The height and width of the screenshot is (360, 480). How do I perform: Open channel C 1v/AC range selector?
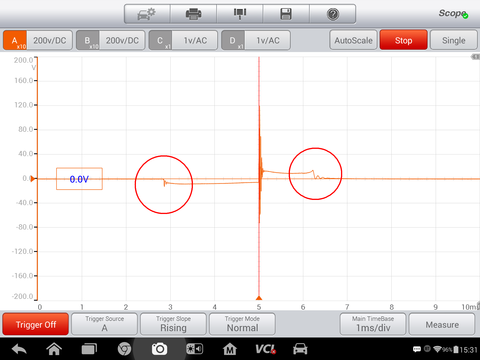(195, 40)
